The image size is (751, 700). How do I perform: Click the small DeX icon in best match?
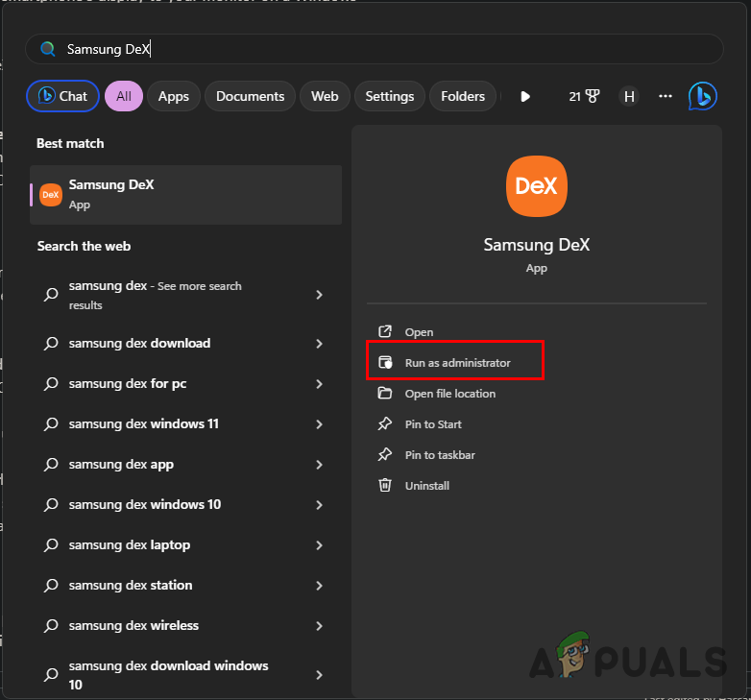click(x=50, y=195)
